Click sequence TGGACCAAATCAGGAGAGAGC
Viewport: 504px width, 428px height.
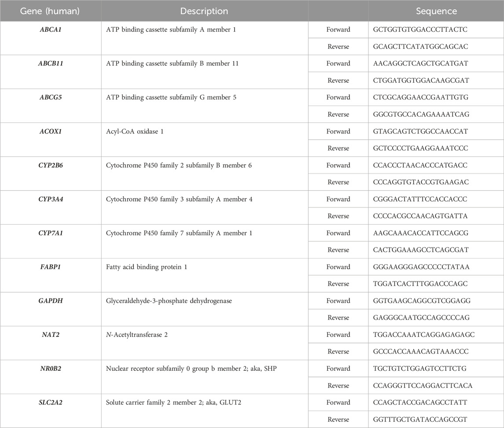(x=423, y=334)
